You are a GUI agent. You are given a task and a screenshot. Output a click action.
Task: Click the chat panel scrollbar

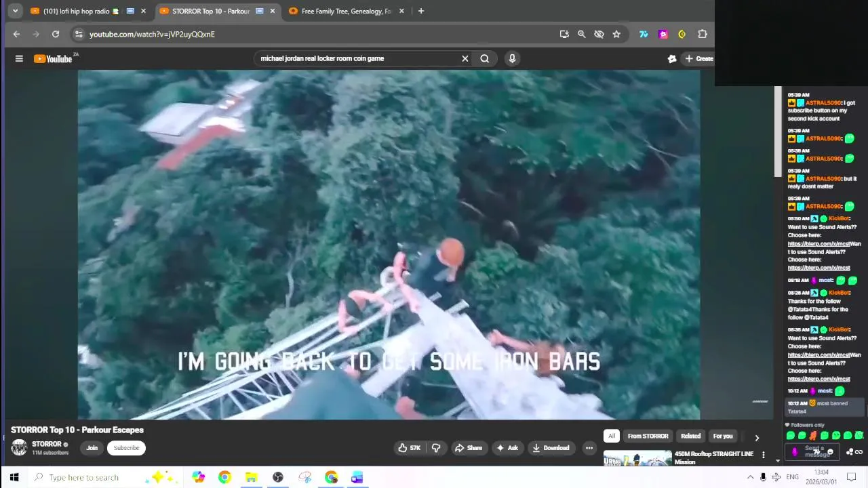(778, 132)
